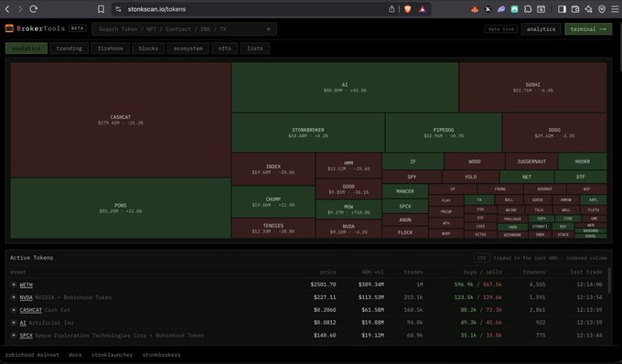Click the Brave Rewards triangle icon
Viewport: 622px width, 364px height.
[x=423, y=9]
